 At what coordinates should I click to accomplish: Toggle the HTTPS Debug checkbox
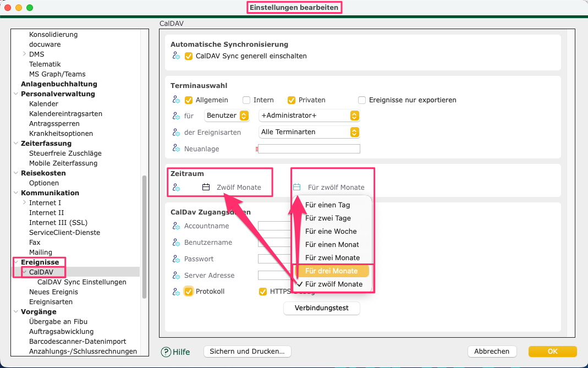click(263, 292)
